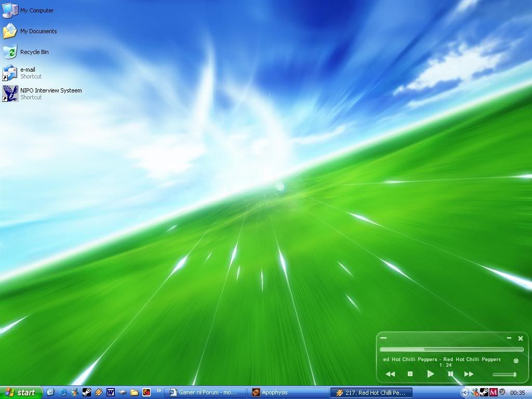Viewport: 532px width, 399px height.
Task: Toggle the round button beside song title
Action: [x=516, y=361]
